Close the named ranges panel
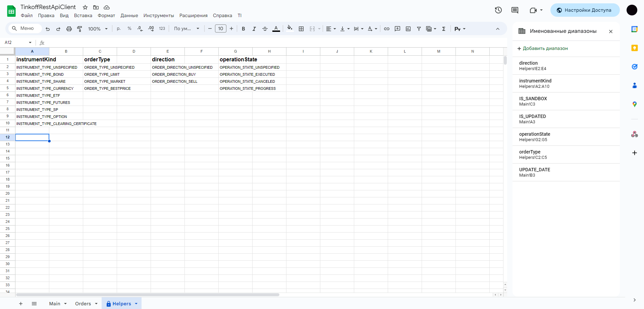Screen dimensions: 644x309 click(611, 32)
